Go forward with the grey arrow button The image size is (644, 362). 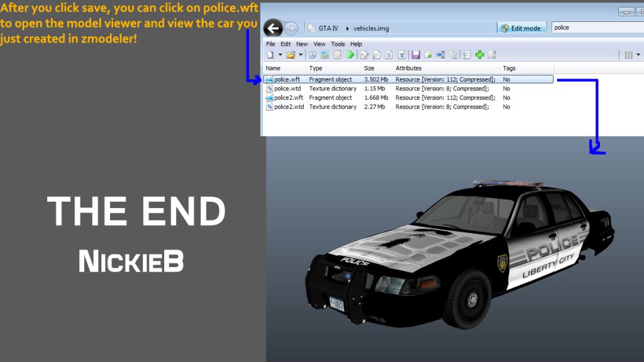point(291,28)
